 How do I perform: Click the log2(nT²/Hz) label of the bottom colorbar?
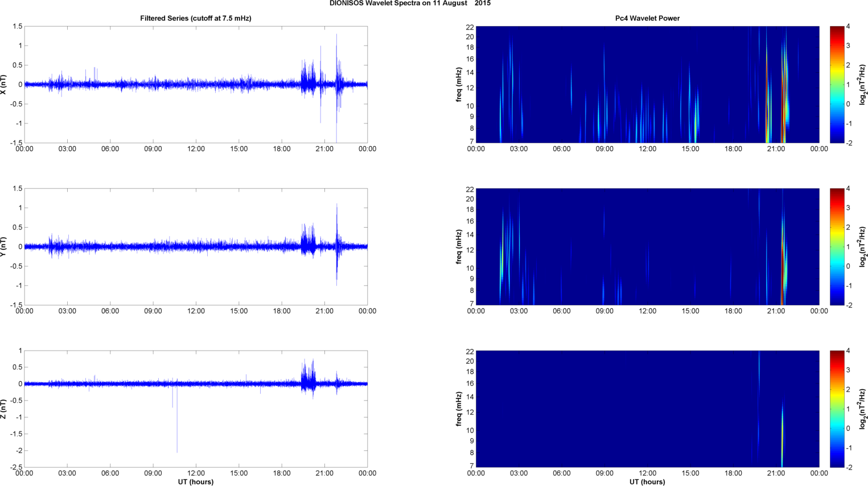pos(862,409)
